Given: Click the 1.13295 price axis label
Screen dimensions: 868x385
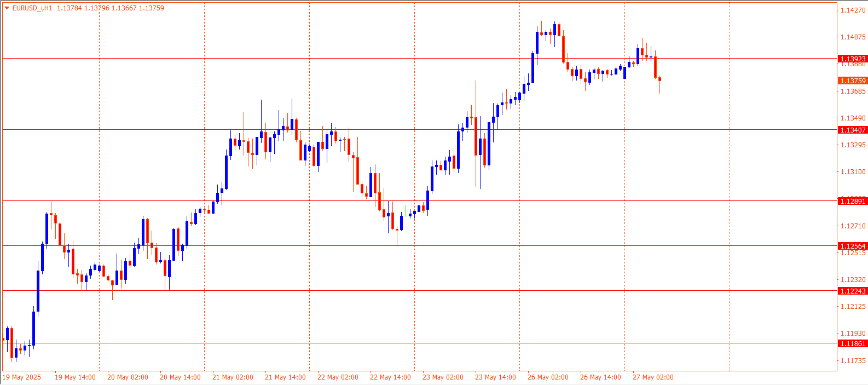Looking at the screenshot, I should pos(853,145).
